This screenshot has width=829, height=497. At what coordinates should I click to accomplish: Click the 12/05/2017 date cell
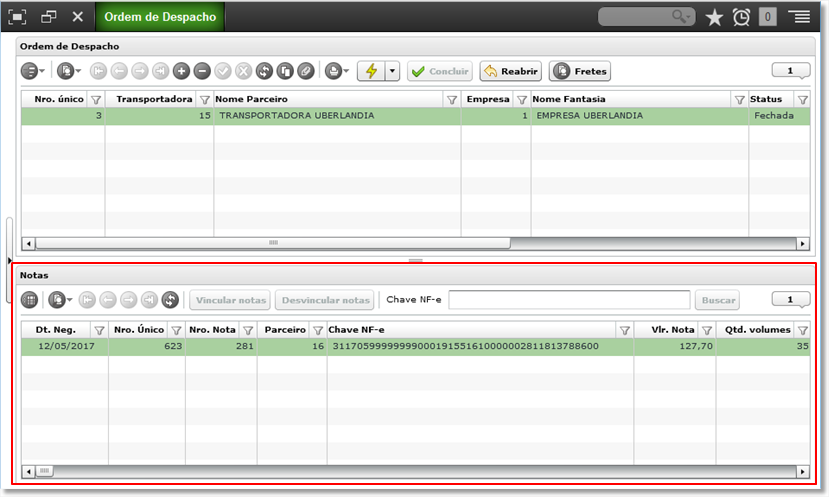[x=65, y=346]
